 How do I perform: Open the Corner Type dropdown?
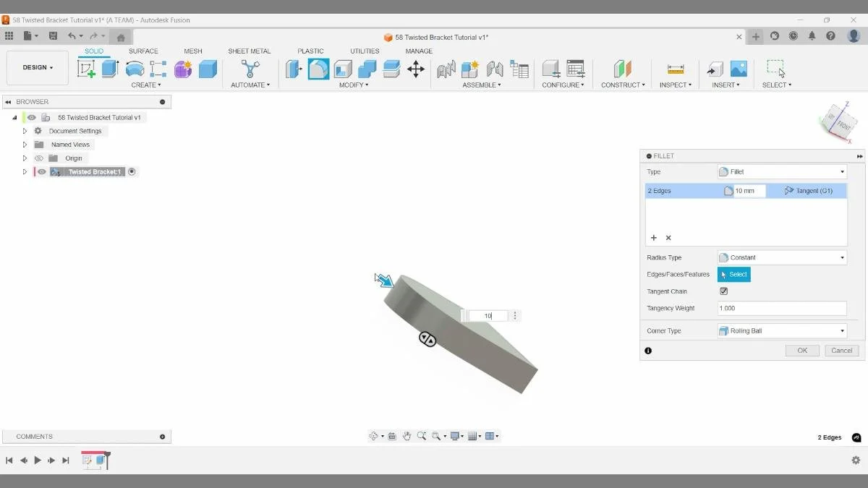[781, 330]
